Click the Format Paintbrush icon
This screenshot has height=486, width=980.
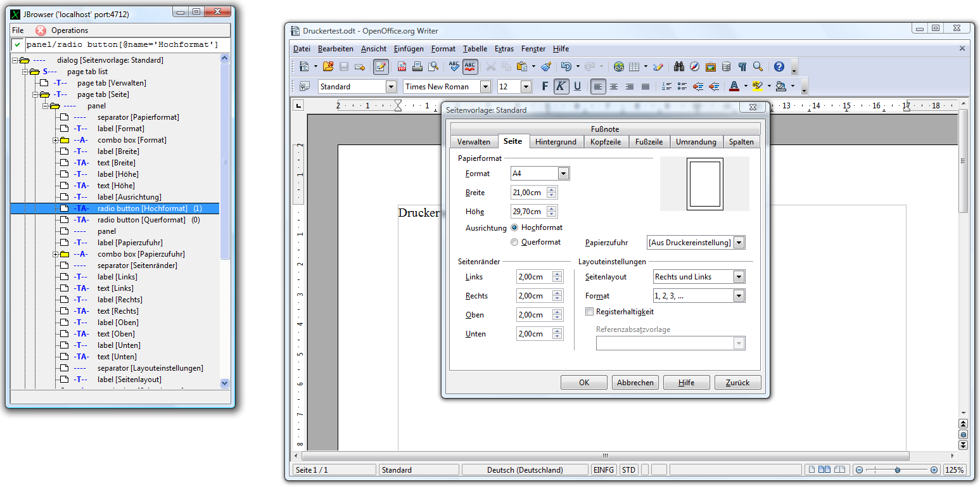[546, 67]
